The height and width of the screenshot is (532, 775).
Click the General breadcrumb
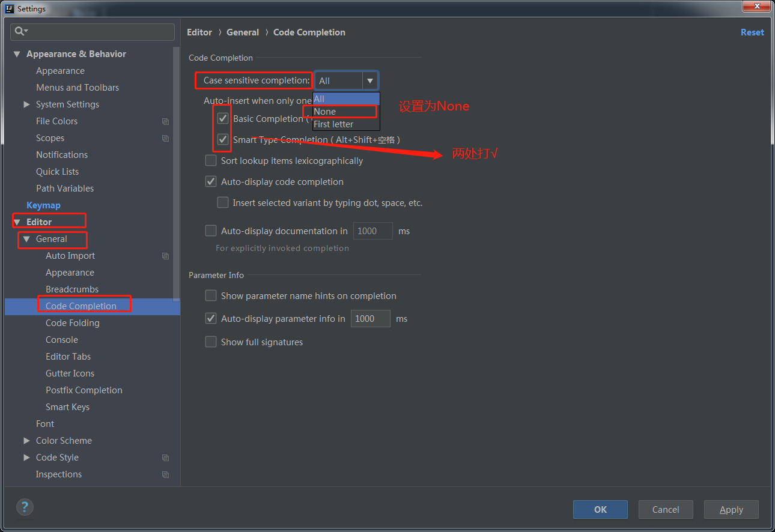243,32
